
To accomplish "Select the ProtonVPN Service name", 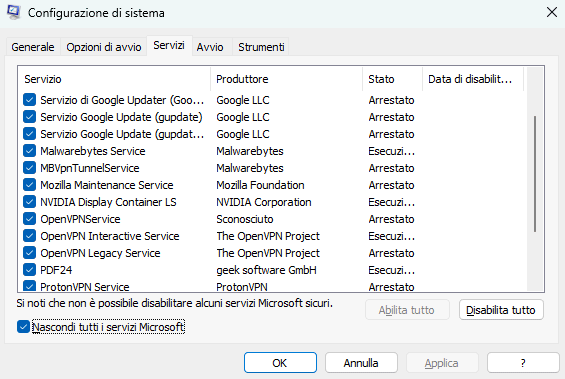I will point(85,287).
